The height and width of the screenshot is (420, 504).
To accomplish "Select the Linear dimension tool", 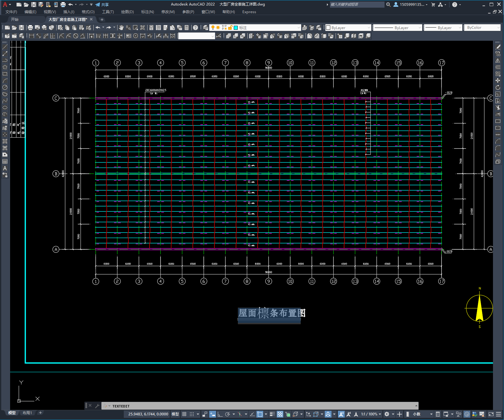I will point(31,36).
